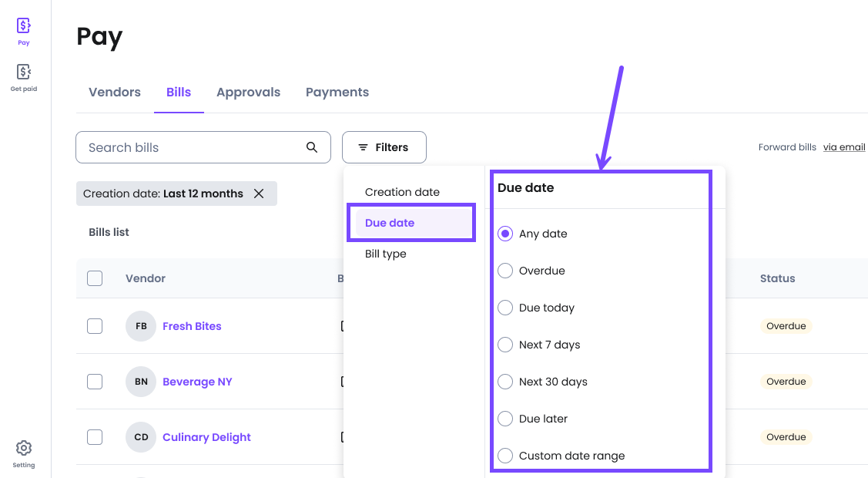Switch to the Approvals tab
Viewport: 868px width, 478px height.
coord(248,93)
